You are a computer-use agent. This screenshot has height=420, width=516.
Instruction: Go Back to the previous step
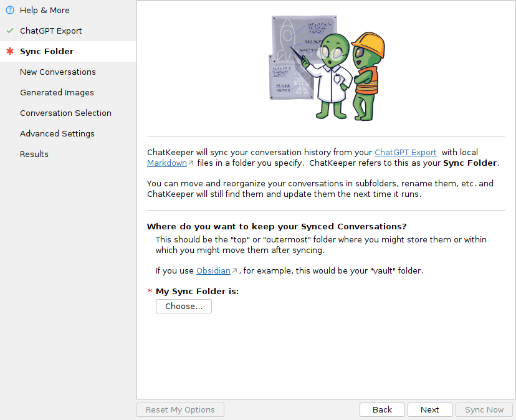point(382,409)
